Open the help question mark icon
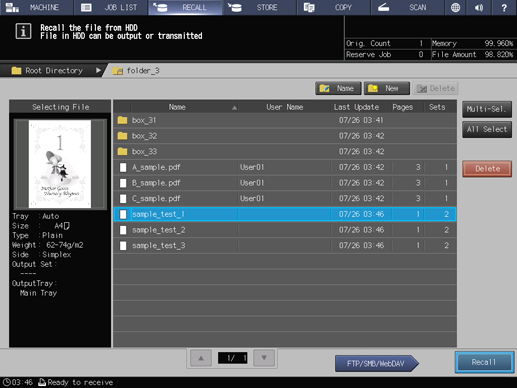Image resolution: width=517 pixels, height=388 pixels. coord(504,7)
